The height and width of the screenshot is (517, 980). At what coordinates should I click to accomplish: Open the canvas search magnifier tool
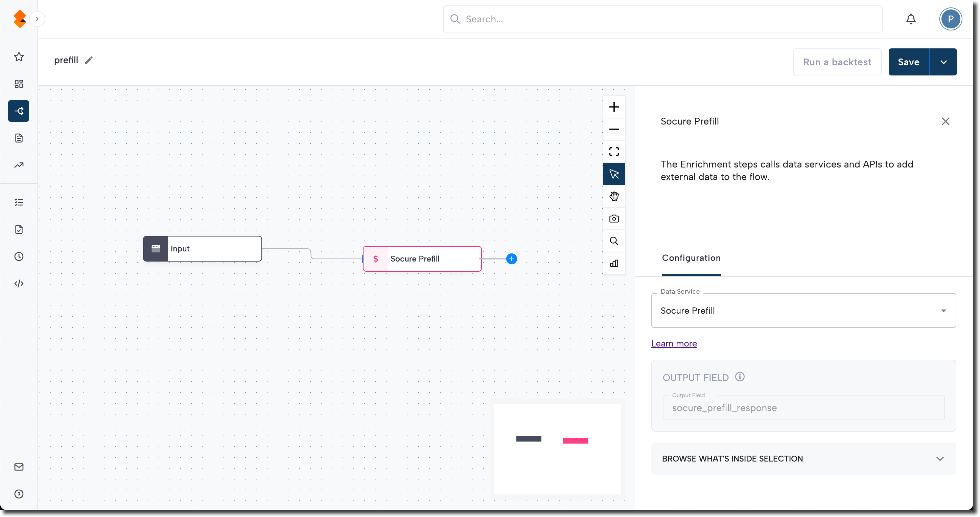(x=614, y=241)
